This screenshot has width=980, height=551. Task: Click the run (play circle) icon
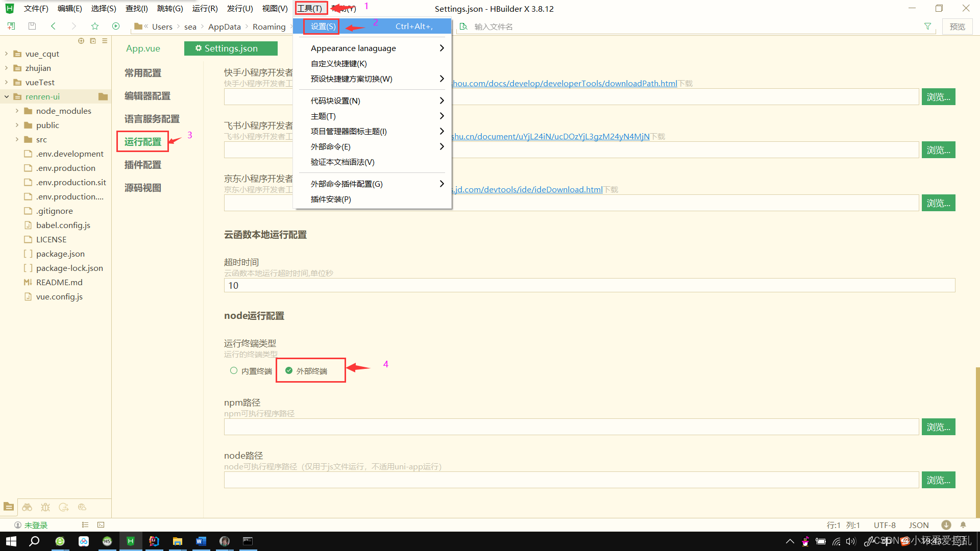click(116, 26)
